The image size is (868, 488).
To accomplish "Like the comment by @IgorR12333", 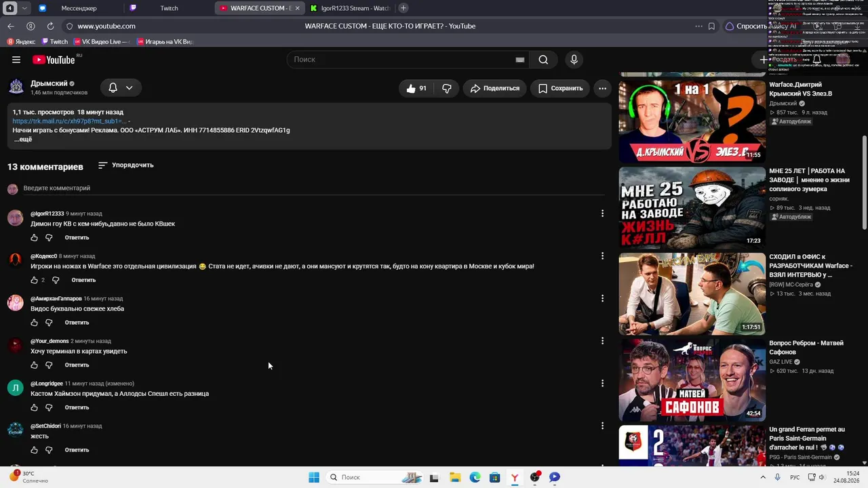I will (34, 238).
